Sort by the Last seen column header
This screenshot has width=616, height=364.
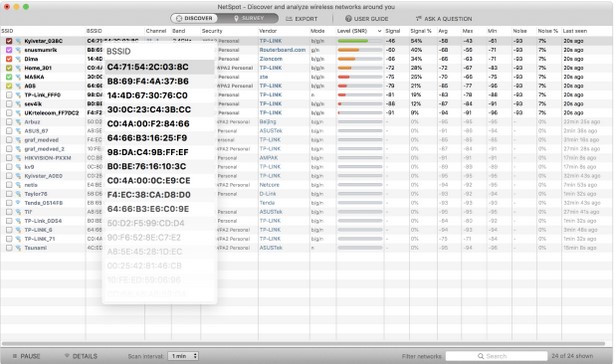point(575,31)
